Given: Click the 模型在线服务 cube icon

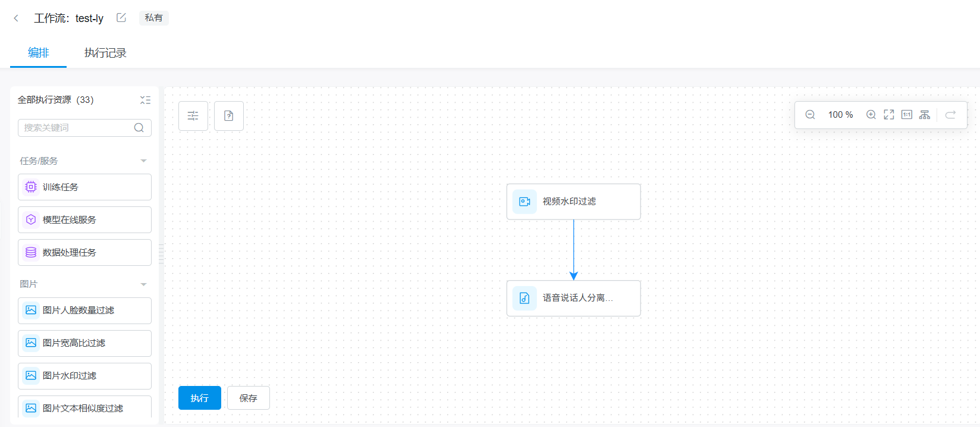Looking at the screenshot, I should (31, 219).
